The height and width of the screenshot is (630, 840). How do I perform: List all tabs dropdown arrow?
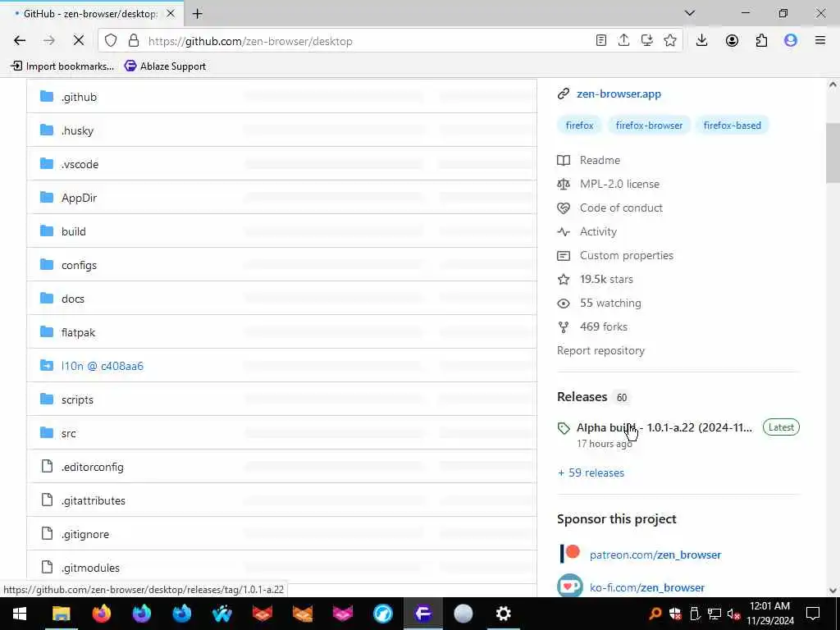pos(689,13)
